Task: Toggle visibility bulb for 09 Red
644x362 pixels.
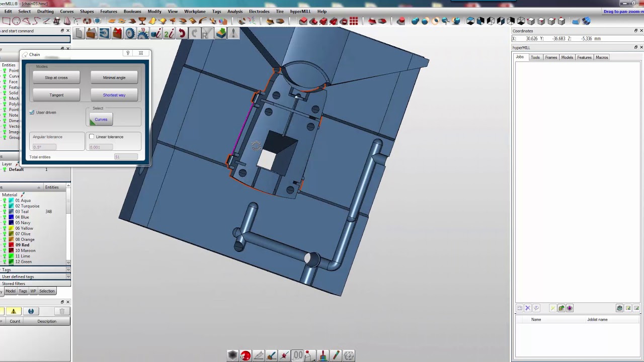Action: tap(5, 245)
